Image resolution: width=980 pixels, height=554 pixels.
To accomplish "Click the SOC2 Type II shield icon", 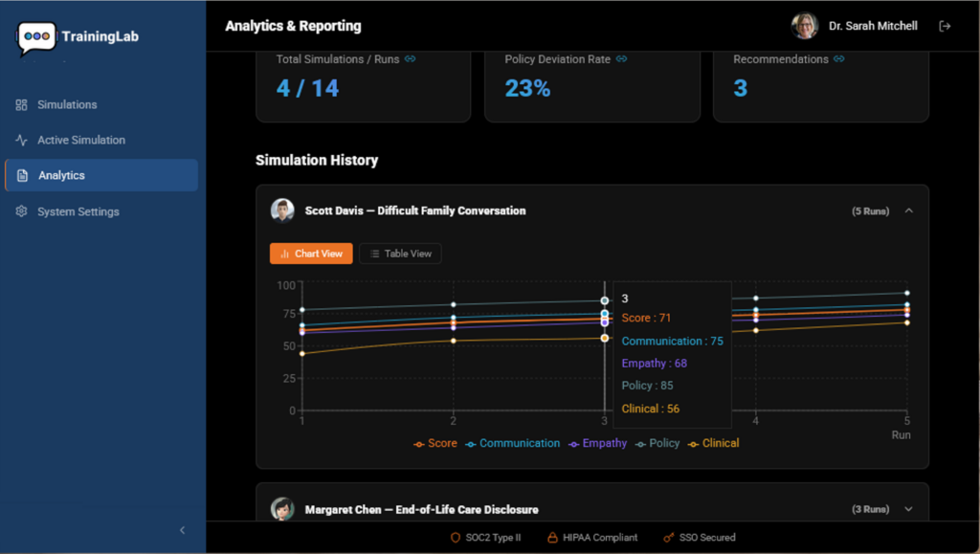I will click(x=455, y=538).
